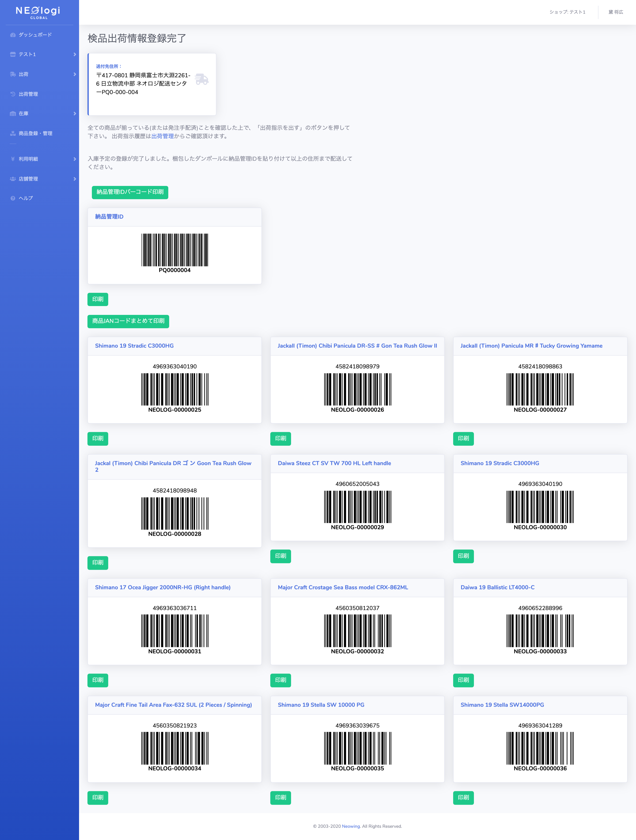Follow the 出荷管理 link in the instructions
The height and width of the screenshot is (840, 636).
point(163,136)
